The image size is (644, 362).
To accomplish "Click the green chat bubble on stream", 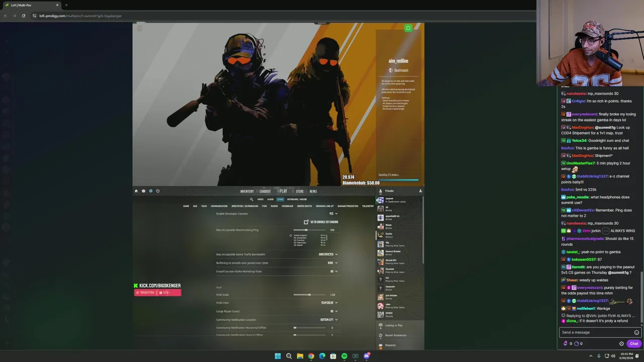I will pos(408,28).
